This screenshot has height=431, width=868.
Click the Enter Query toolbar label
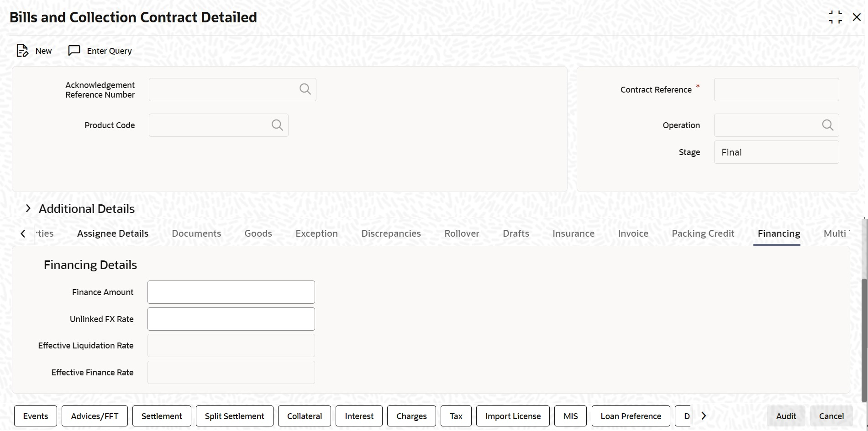(x=109, y=51)
